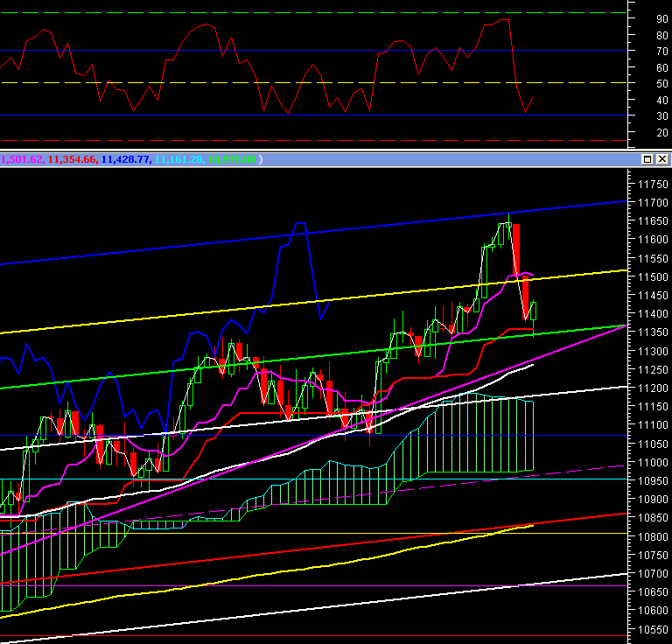
Task: Click the 20 label on oscillator axis
Action: [662, 133]
